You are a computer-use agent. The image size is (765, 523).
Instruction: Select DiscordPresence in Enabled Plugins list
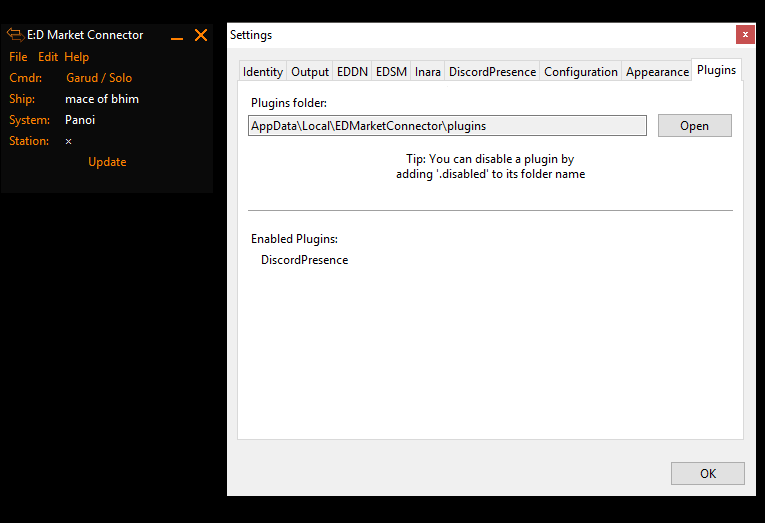point(304,260)
